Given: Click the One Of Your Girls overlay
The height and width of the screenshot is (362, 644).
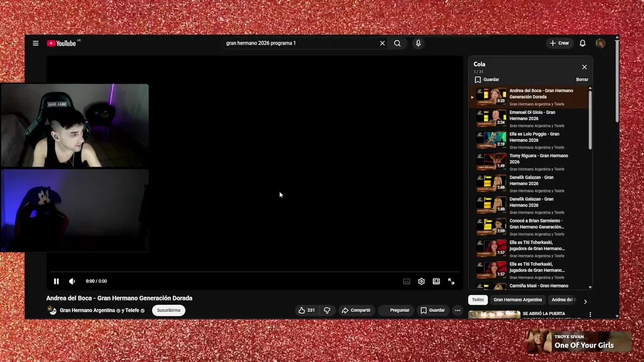Looking at the screenshot, I should (x=579, y=341).
